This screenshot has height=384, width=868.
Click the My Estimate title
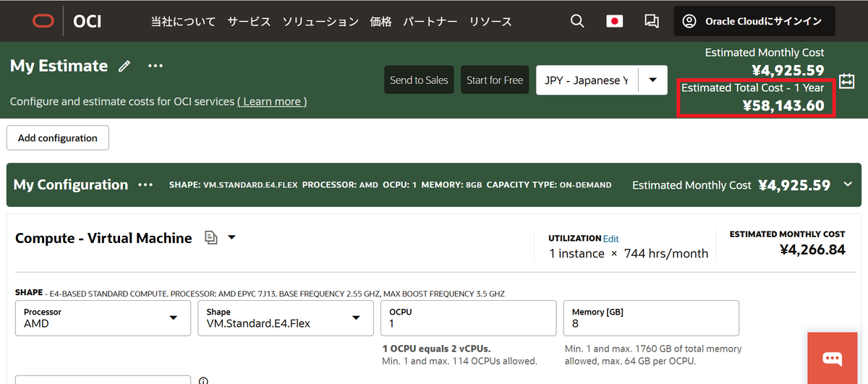click(x=59, y=66)
